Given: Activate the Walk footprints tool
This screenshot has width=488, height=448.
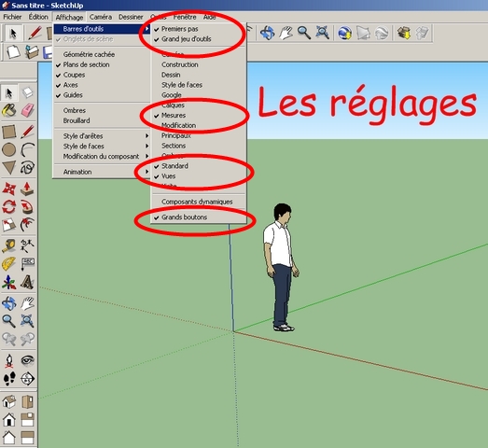Looking at the screenshot, I should click(9, 378).
